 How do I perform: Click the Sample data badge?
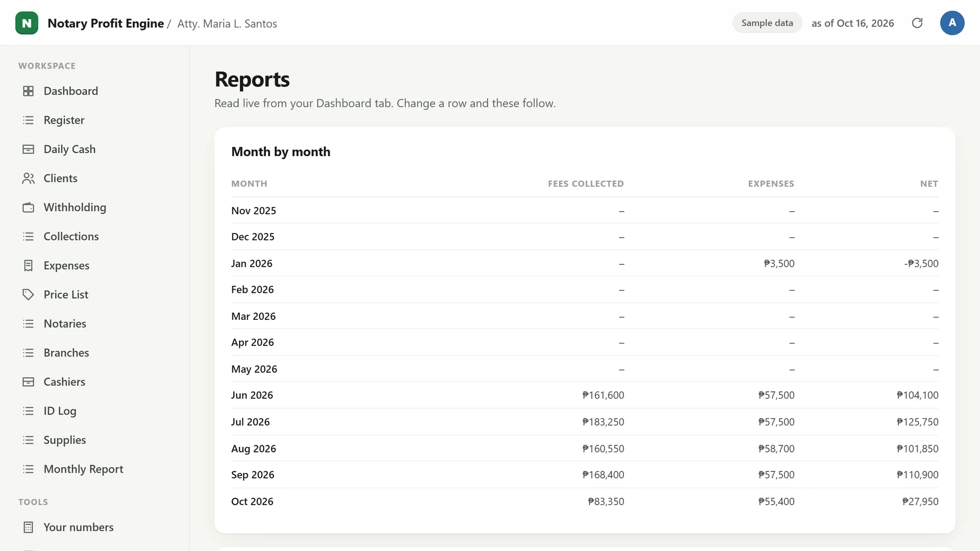[x=767, y=23]
